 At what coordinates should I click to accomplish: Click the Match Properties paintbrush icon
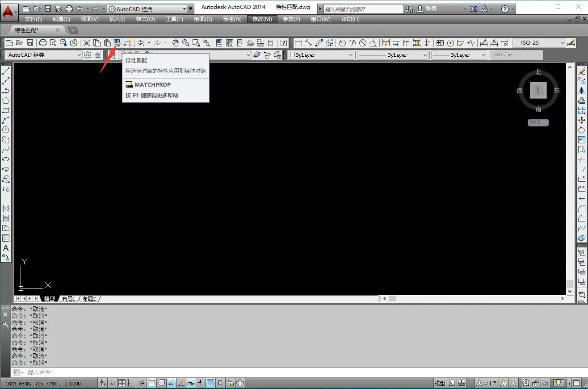click(118, 43)
